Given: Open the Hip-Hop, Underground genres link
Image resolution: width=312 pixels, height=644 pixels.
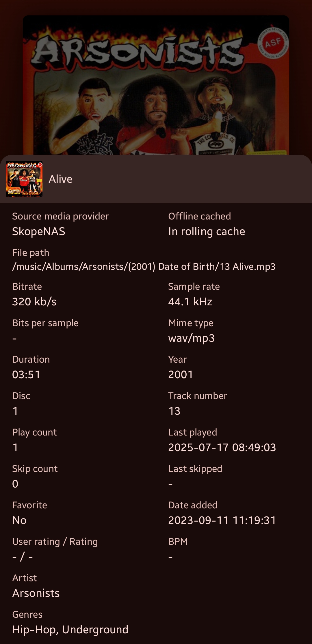Looking at the screenshot, I should [70, 630].
